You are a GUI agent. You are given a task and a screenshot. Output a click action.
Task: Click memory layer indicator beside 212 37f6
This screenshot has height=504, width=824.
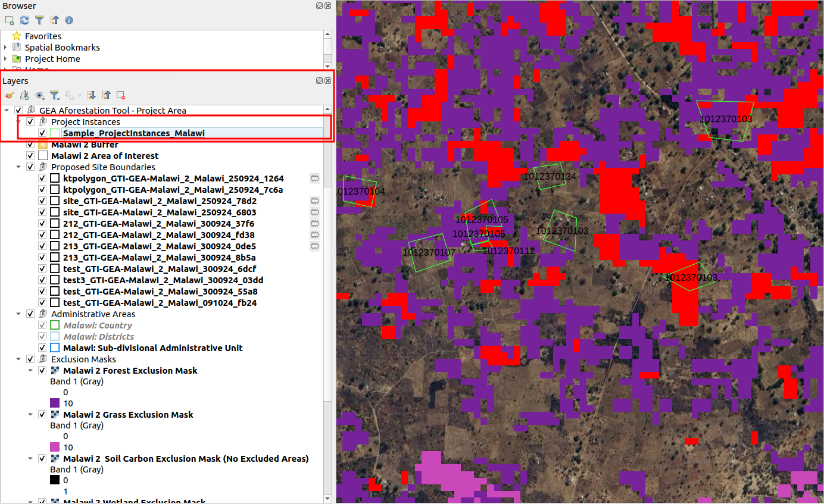coord(315,224)
